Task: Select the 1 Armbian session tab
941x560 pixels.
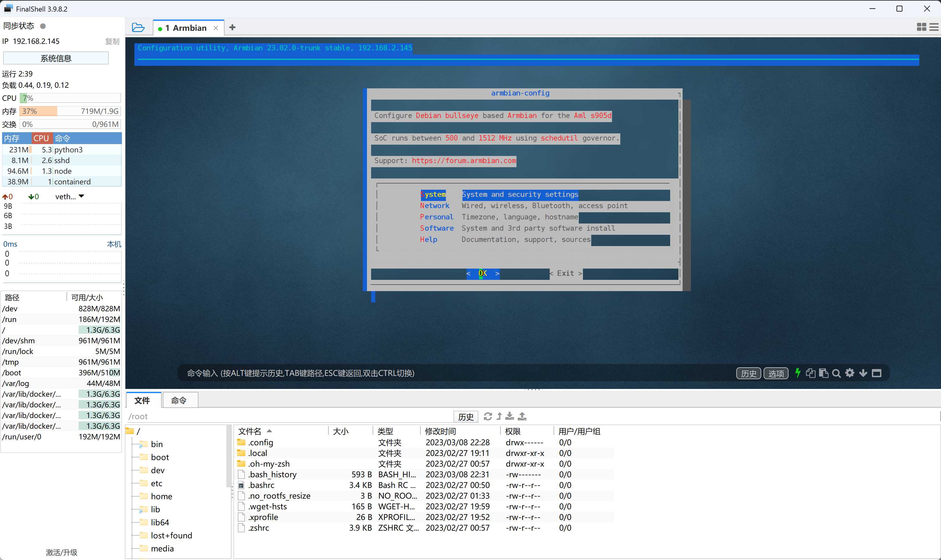Action: pyautogui.click(x=186, y=28)
